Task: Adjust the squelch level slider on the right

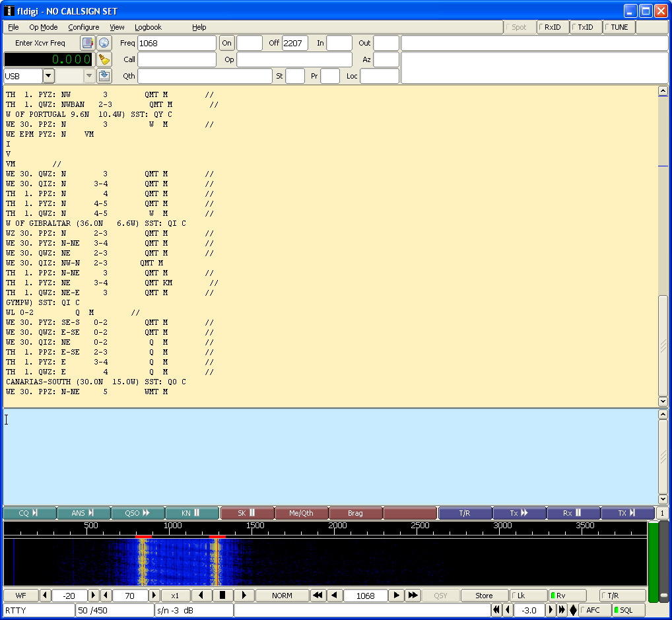Action: click(663, 595)
